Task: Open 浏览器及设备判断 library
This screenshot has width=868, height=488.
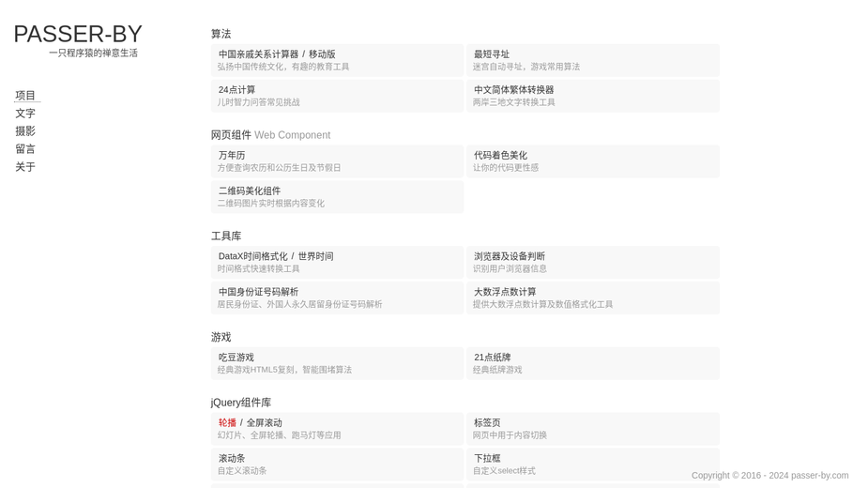Action: (593, 262)
